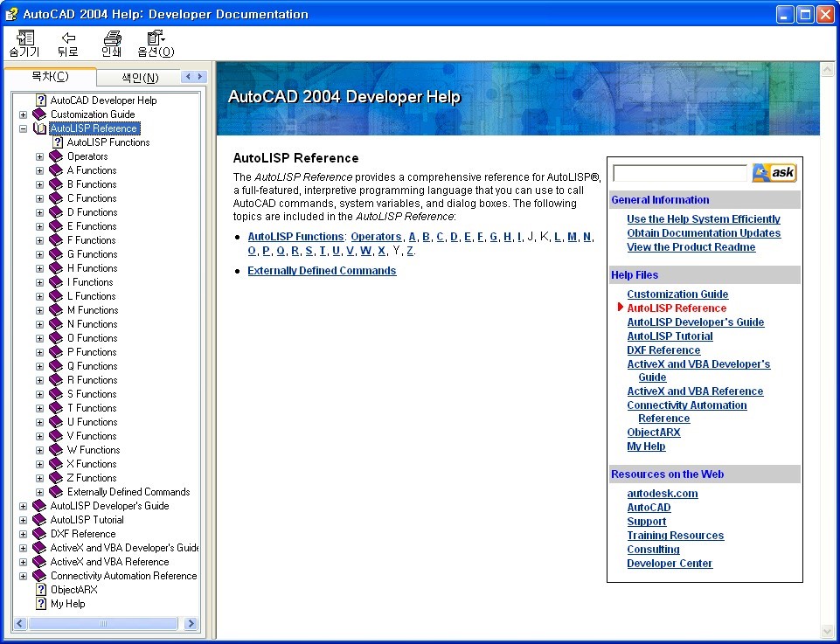
Task: Open the Obtain Documentation Updates link
Action: point(704,232)
